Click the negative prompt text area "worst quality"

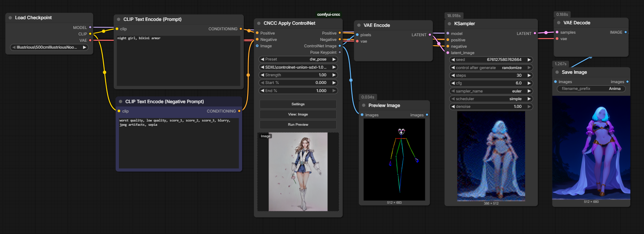click(x=179, y=143)
